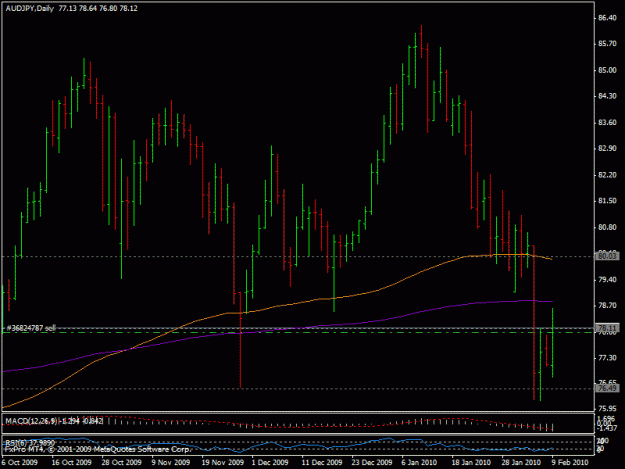Click the 83.60 price axis label
Viewport: 625px width, 469px height.
click(607, 122)
